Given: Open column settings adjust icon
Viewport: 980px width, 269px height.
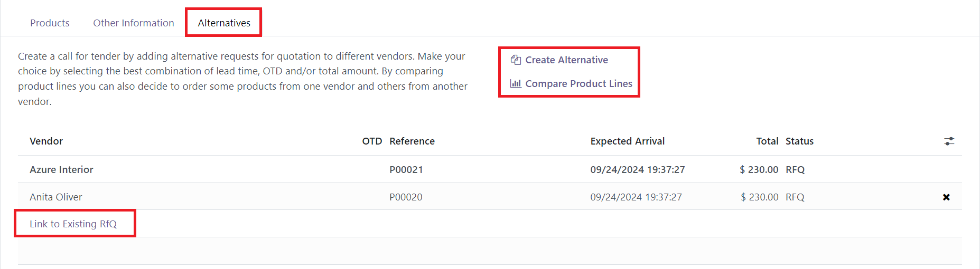Looking at the screenshot, I should pos(949,141).
